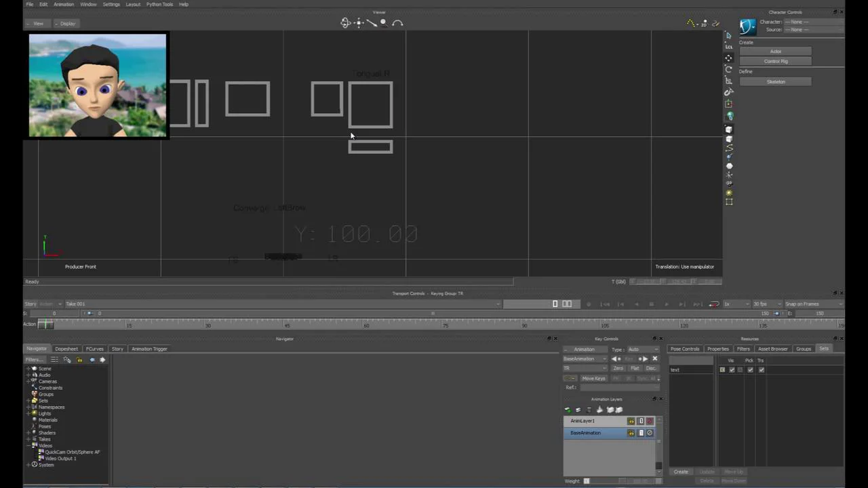
Task: Toggle Pick checkbox for text set
Action: [x=750, y=370]
